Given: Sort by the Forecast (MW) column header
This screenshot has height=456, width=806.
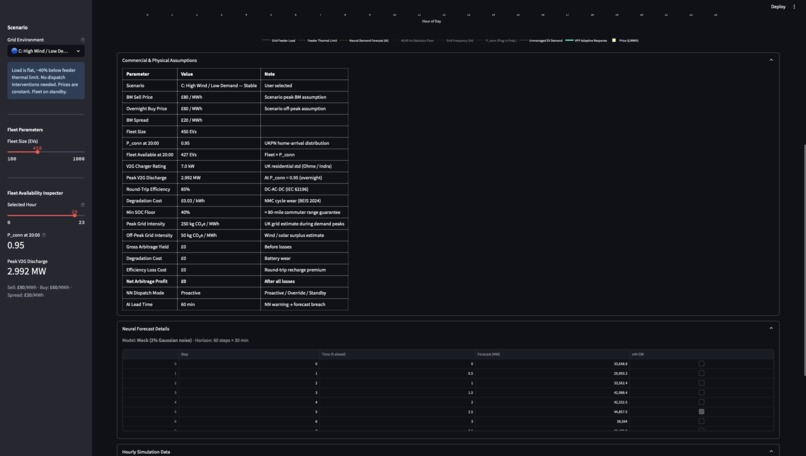Looking at the screenshot, I should coord(552,354).
